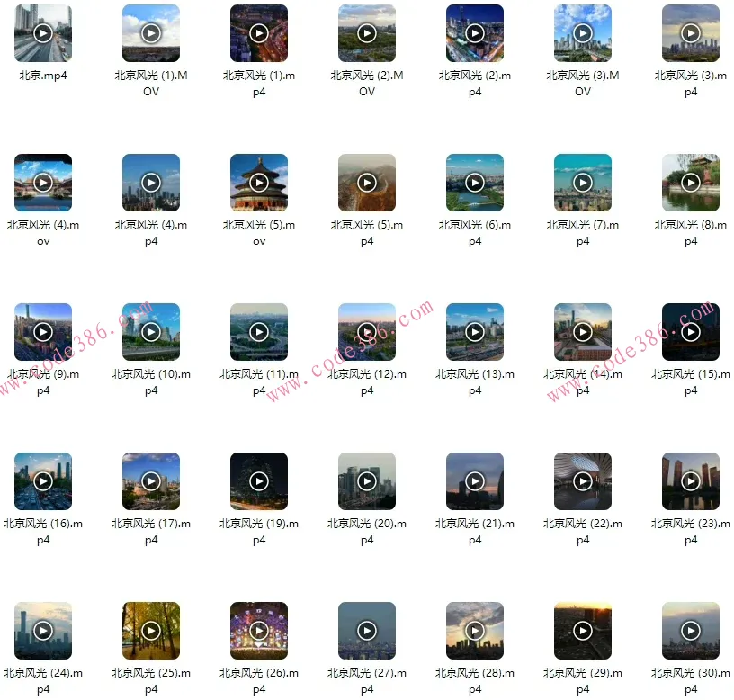Image resolution: width=734 pixels, height=700 pixels.
Task: Open the 北京风光 (14).mp4 video icon
Action: [583, 332]
